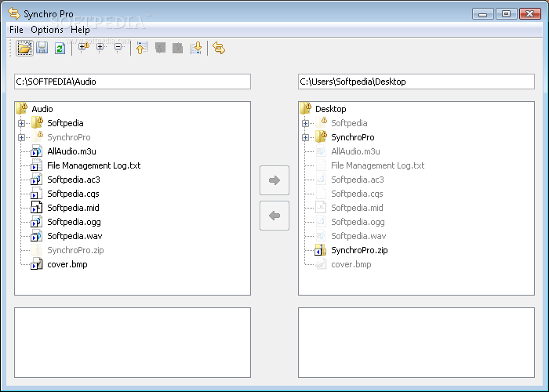
Task: Click File Management Log.txt icon in left pane
Action: pyautogui.click(x=36, y=165)
